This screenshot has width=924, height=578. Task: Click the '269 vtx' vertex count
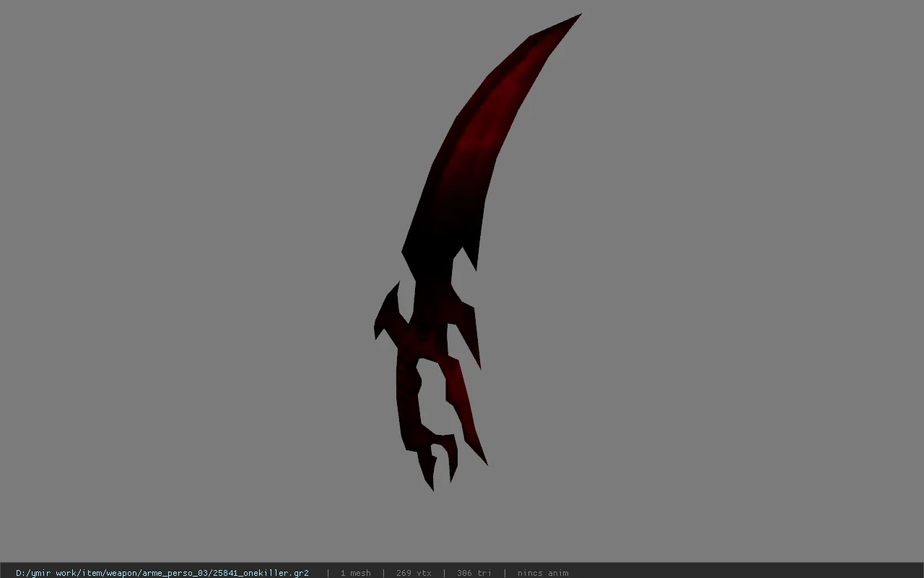pos(414,573)
